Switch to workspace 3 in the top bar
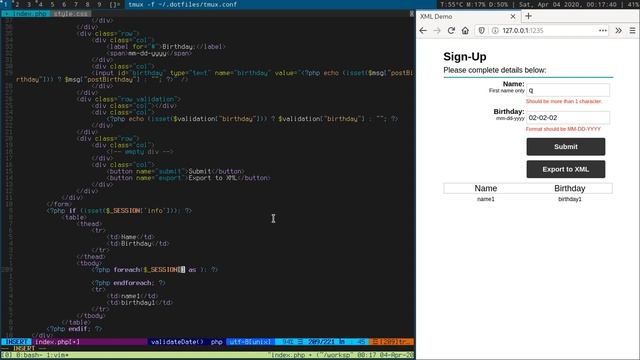The width and height of the screenshot is (640, 360). tap(29, 4)
